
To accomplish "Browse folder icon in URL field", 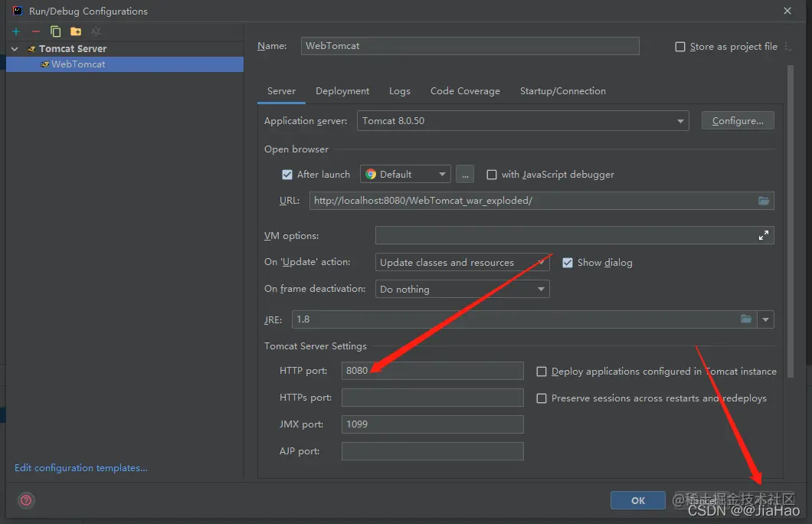I will (x=763, y=201).
